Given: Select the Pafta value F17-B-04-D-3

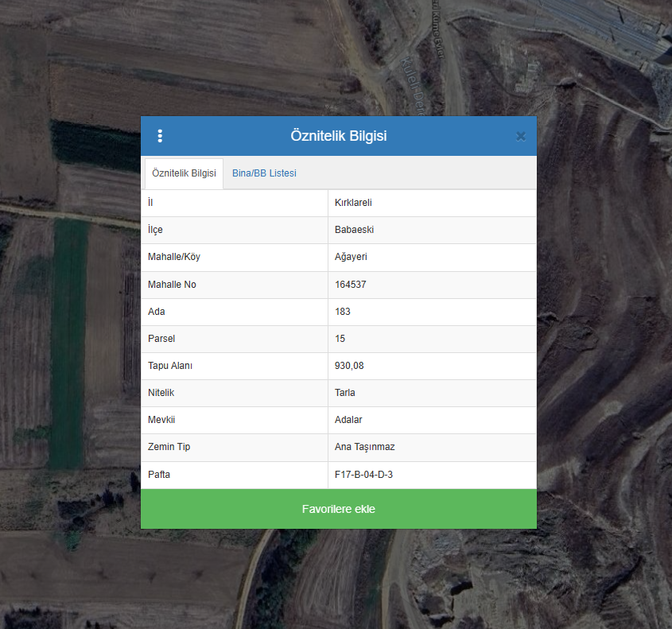Looking at the screenshot, I should (363, 475).
